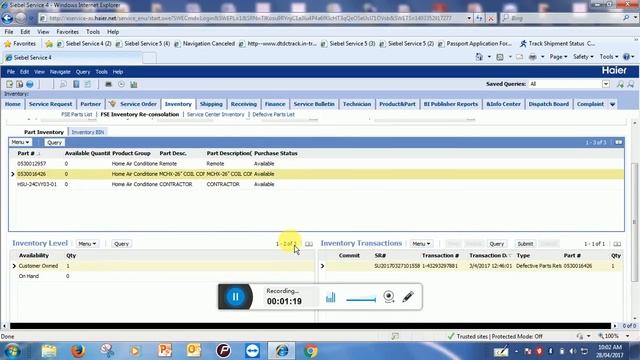Click the Siebel toolbar search magnifier icon
Viewport: 640px width, 360px height.
[63, 84]
